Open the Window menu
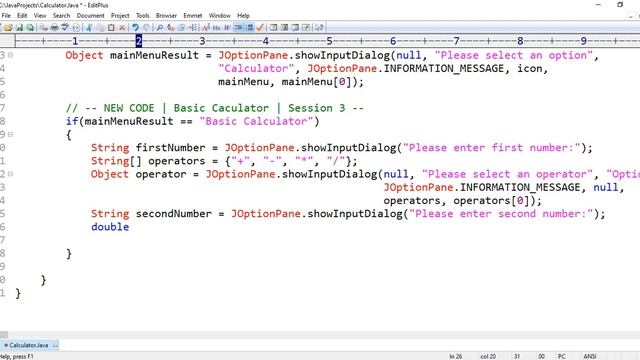 220,16
